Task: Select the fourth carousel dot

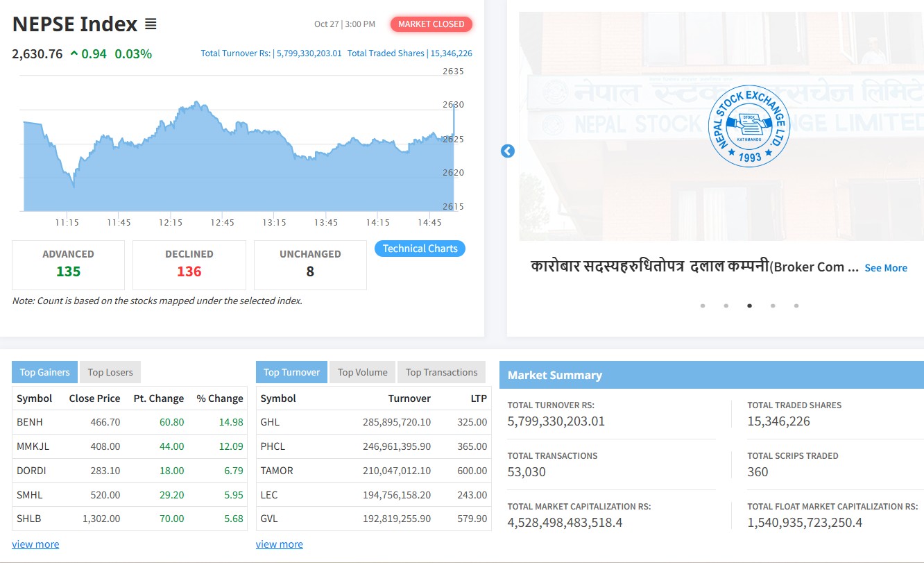Action: pyautogui.click(x=773, y=305)
